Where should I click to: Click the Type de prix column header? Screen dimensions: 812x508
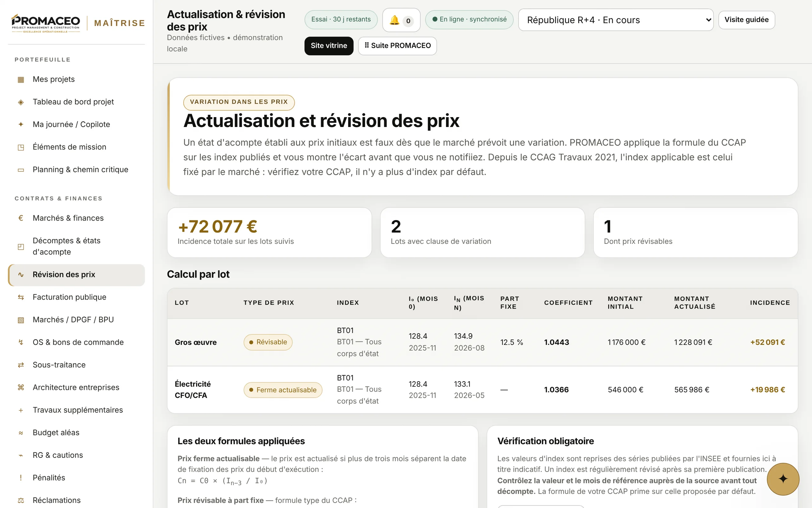click(x=269, y=303)
